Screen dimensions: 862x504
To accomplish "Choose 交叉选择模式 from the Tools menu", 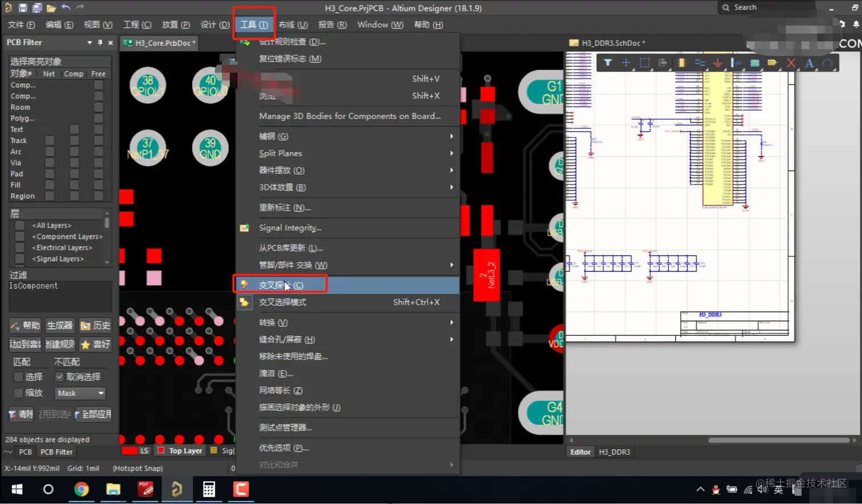I will pyautogui.click(x=348, y=302).
